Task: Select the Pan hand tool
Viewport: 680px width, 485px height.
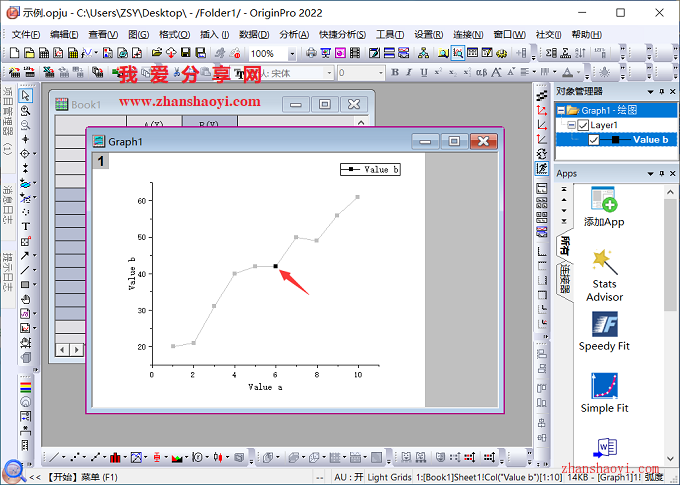Action: point(26,299)
